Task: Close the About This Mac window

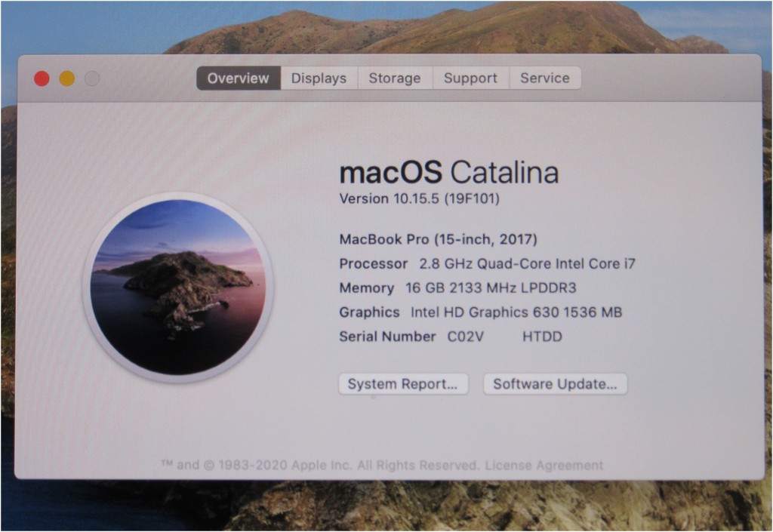Action: [x=42, y=78]
